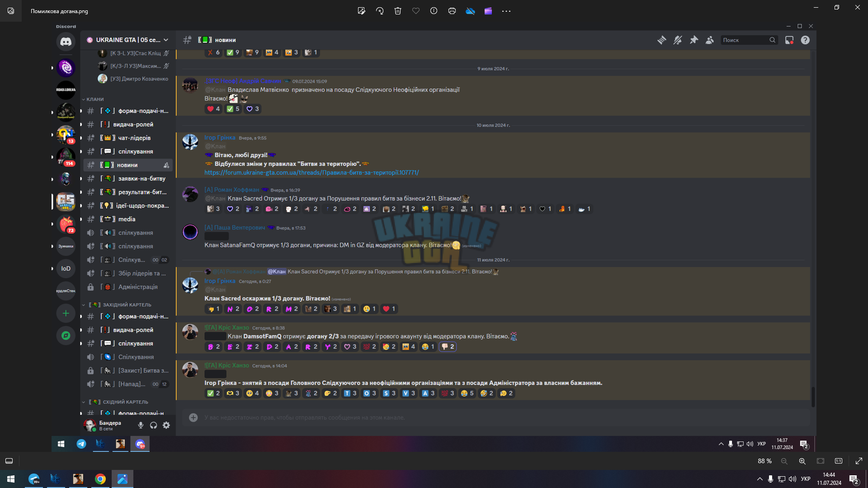This screenshot has width=868, height=488.
Task: Click the 88 % zoom level value
Action: [764, 461]
